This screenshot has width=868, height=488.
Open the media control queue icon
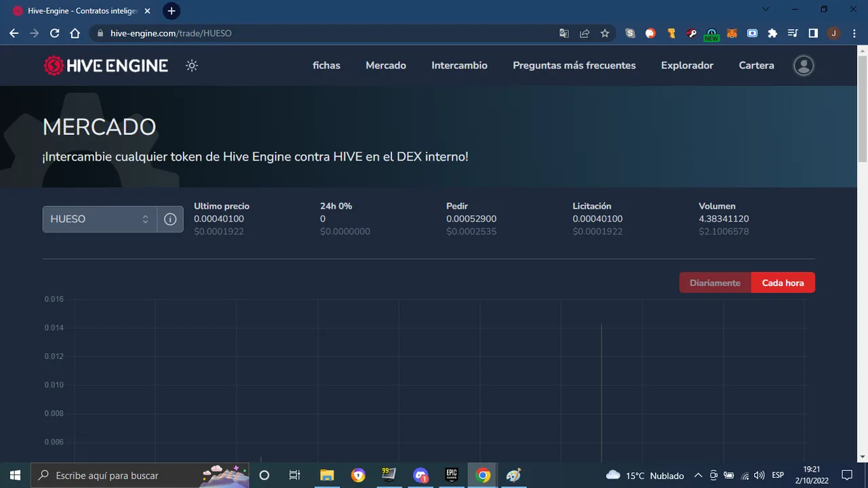click(793, 33)
